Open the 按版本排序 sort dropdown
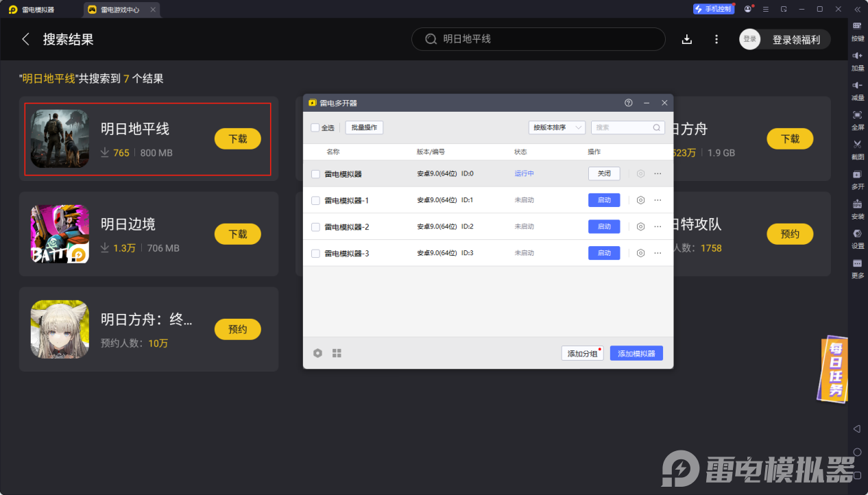Viewport: 868px width, 495px height. pos(557,128)
